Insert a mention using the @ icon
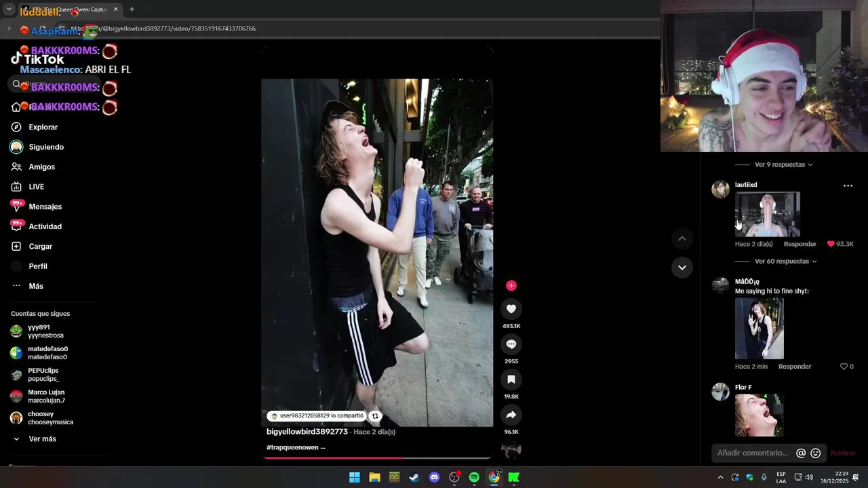The width and height of the screenshot is (868, 488). point(801,453)
